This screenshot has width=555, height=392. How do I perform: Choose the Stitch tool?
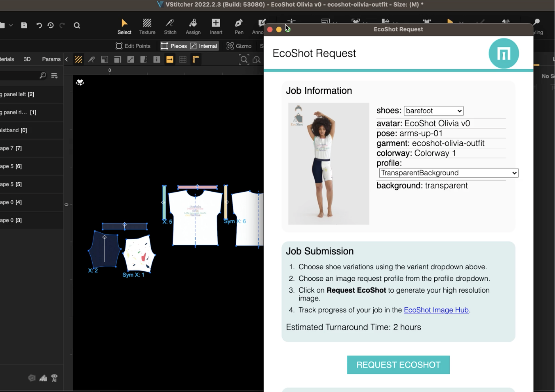pos(170,27)
